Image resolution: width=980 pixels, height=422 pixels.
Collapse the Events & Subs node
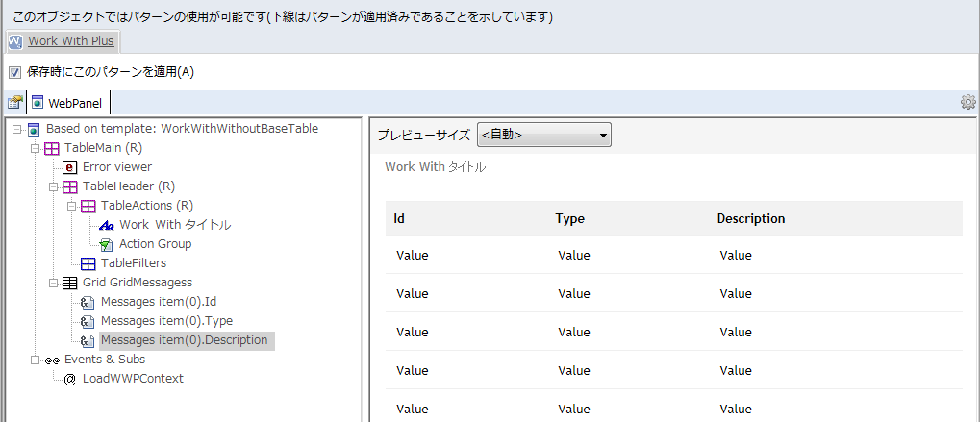[35, 360]
